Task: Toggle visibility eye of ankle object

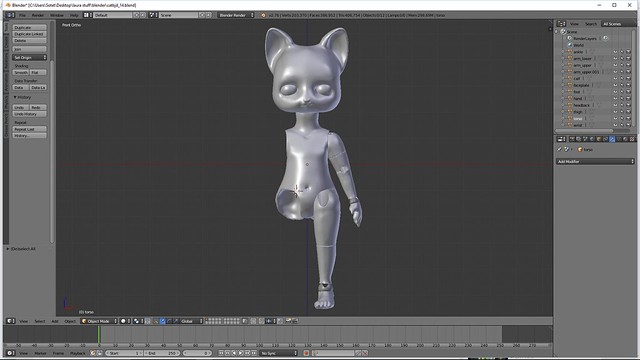Action: click(x=615, y=52)
